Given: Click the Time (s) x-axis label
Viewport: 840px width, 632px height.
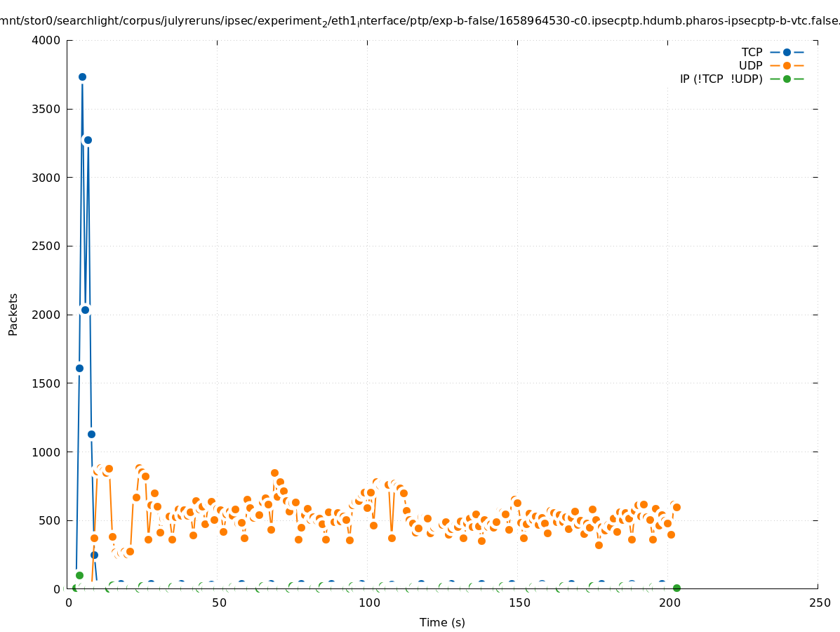Looking at the screenshot, I should point(442,622).
